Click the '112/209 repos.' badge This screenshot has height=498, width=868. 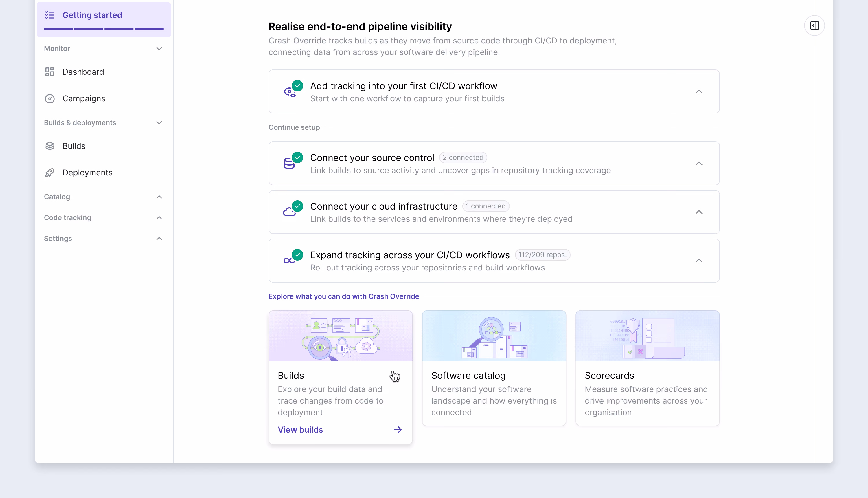pyautogui.click(x=542, y=255)
